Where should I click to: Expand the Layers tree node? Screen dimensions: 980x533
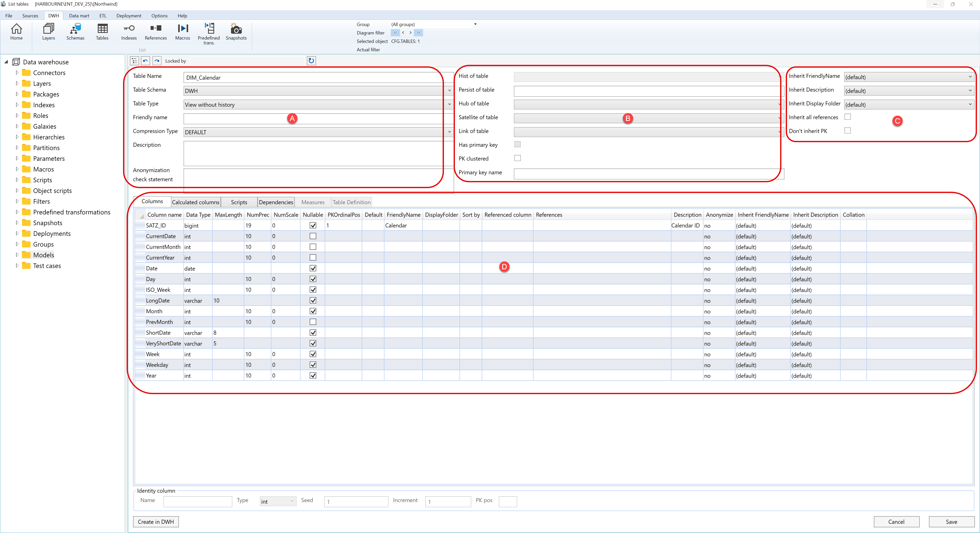[17, 83]
